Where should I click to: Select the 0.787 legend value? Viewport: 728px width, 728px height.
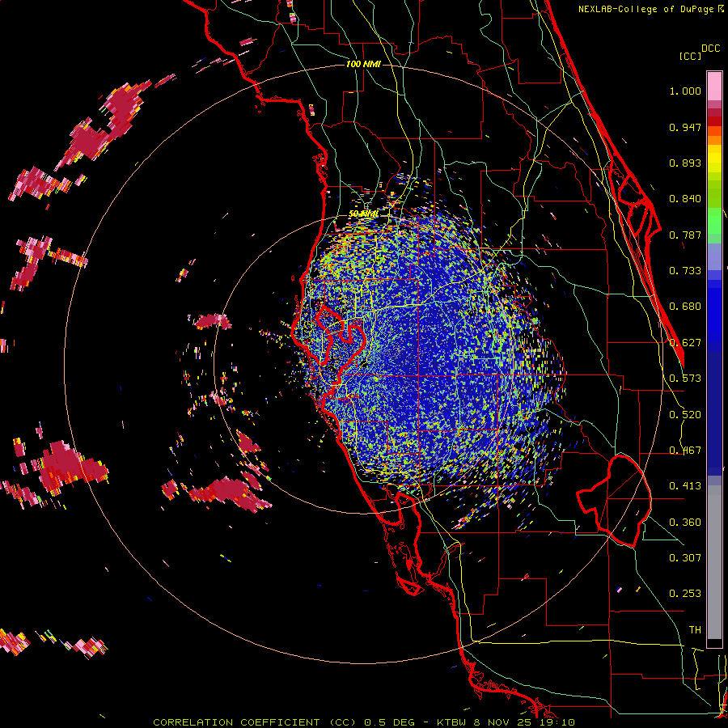coord(685,235)
